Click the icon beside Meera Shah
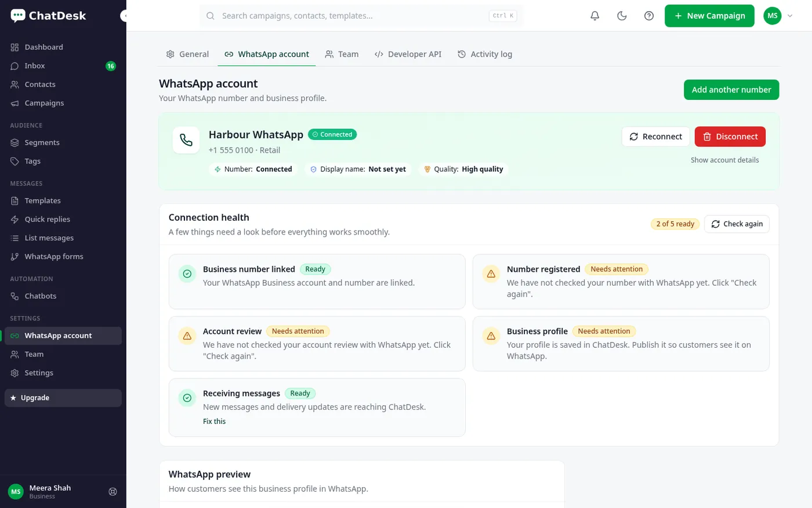812x508 pixels. point(113,492)
